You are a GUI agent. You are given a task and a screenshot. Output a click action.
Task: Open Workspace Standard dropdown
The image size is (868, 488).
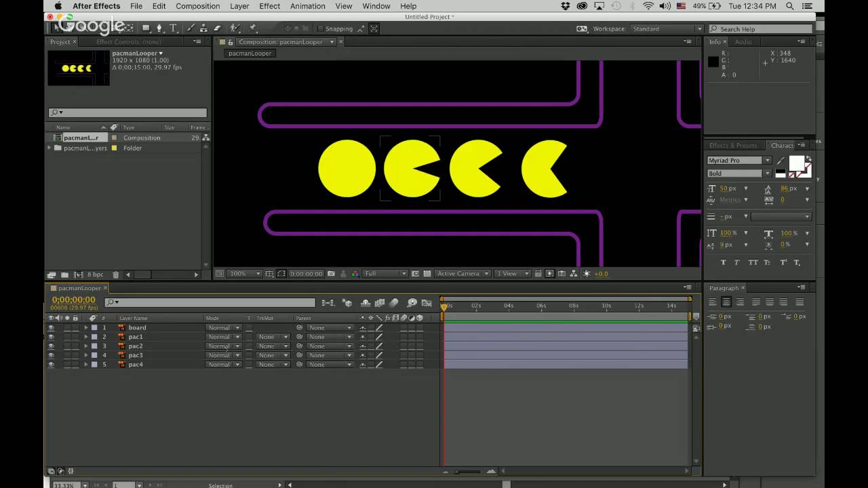(x=667, y=29)
